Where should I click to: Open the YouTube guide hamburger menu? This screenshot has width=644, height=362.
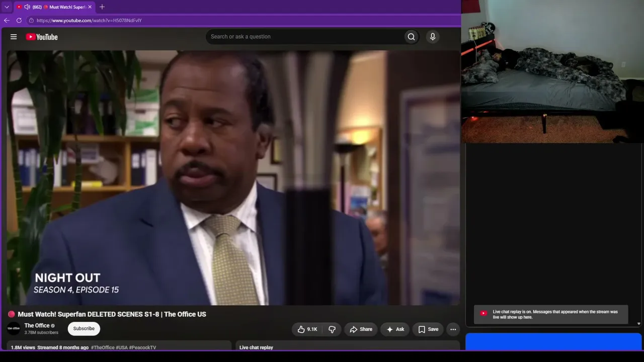[14, 37]
